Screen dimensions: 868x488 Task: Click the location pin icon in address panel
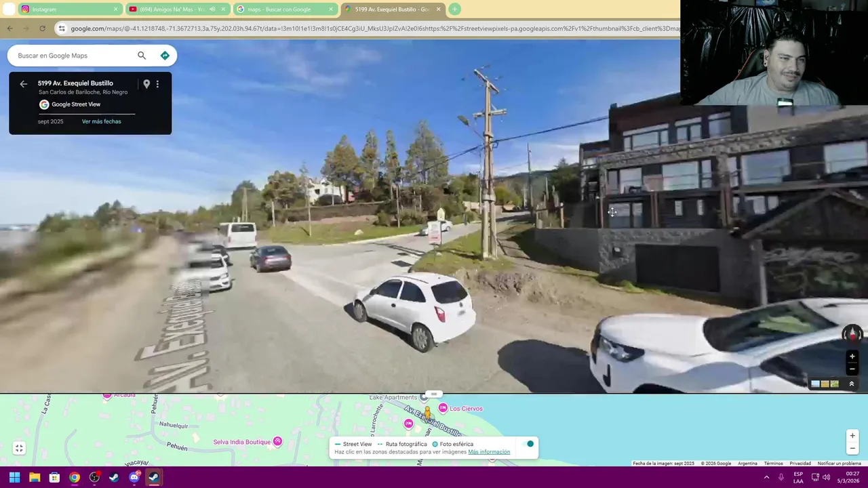click(146, 84)
